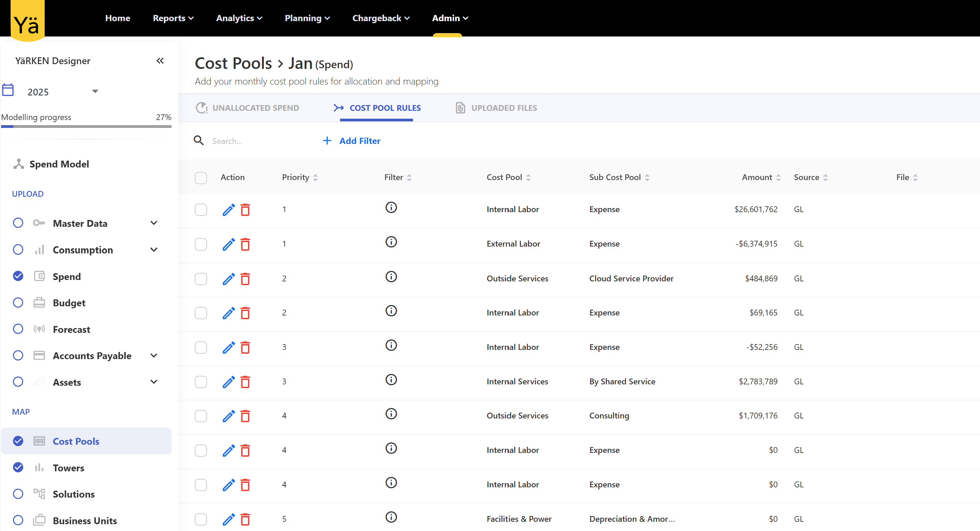Screen dimensions: 980x531
Task: Open the 2025 year dropdown
Action: coord(95,91)
